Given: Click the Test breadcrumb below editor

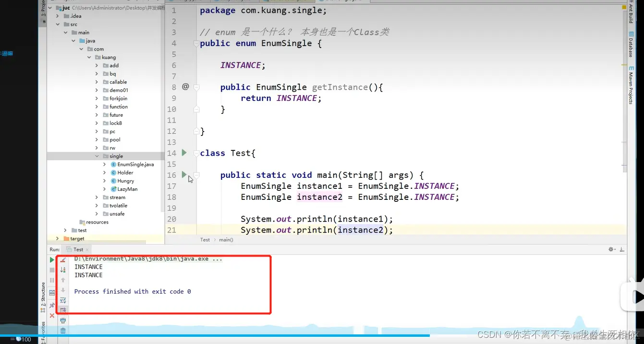Looking at the screenshot, I should click(x=205, y=240).
